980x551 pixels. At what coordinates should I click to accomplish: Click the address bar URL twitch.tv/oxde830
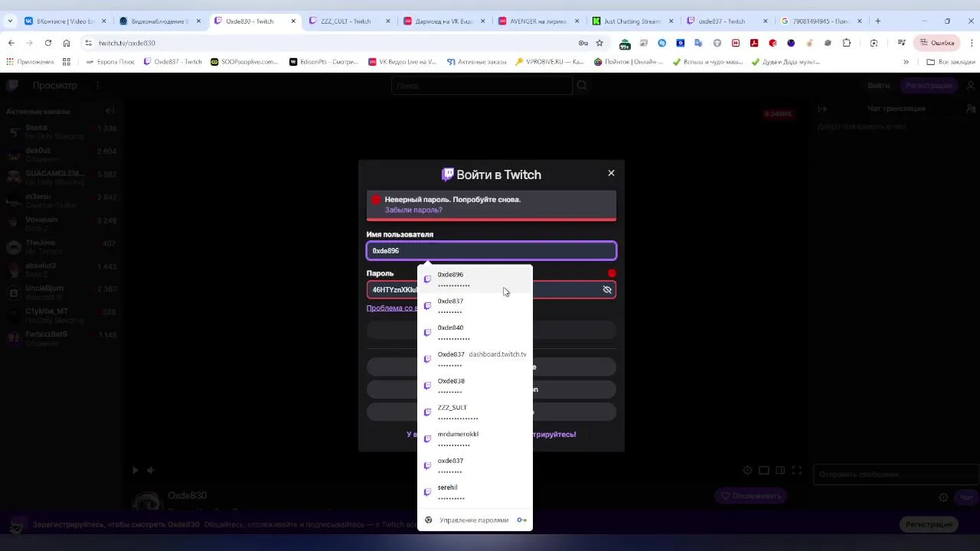[x=127, y=43]
